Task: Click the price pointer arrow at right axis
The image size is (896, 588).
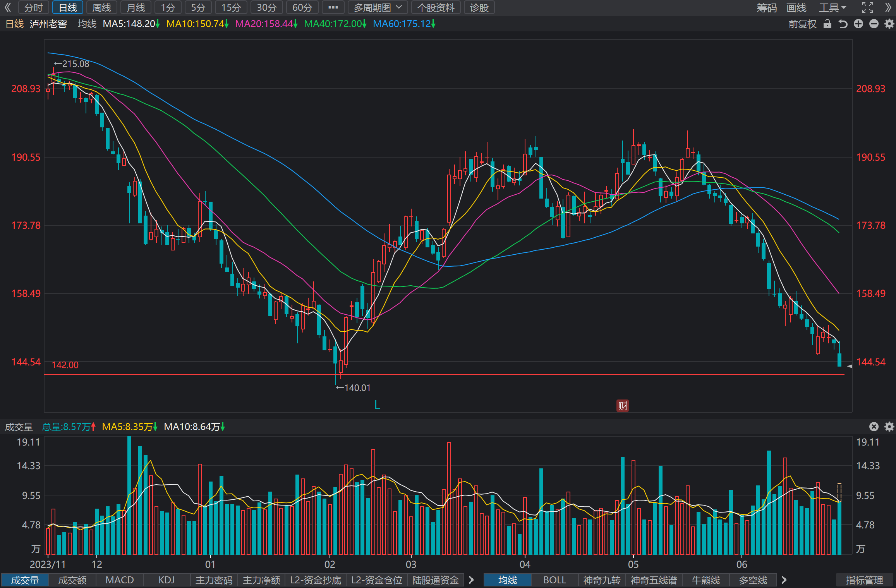Action: (850, 366)
